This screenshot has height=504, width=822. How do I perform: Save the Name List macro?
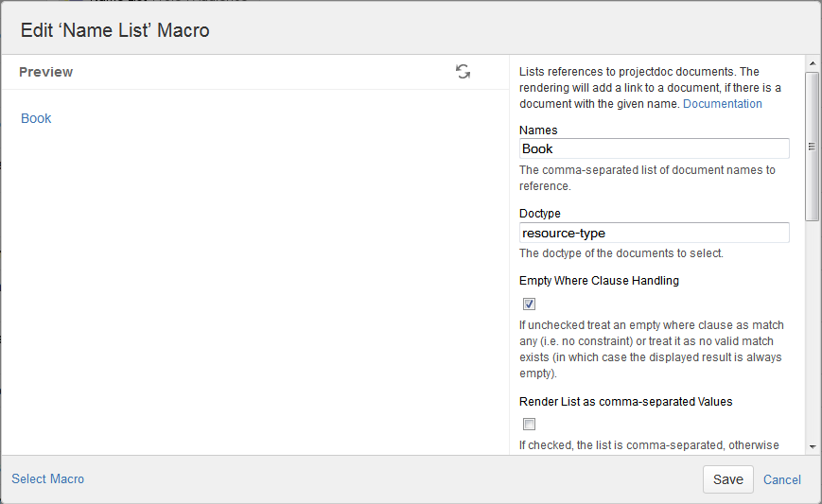point(727,479)
